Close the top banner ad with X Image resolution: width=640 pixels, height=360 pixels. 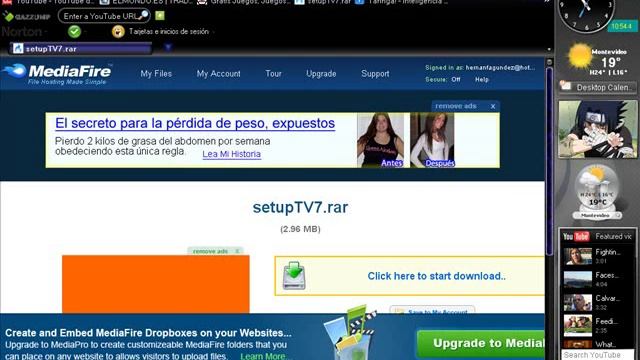click(493, 106)
